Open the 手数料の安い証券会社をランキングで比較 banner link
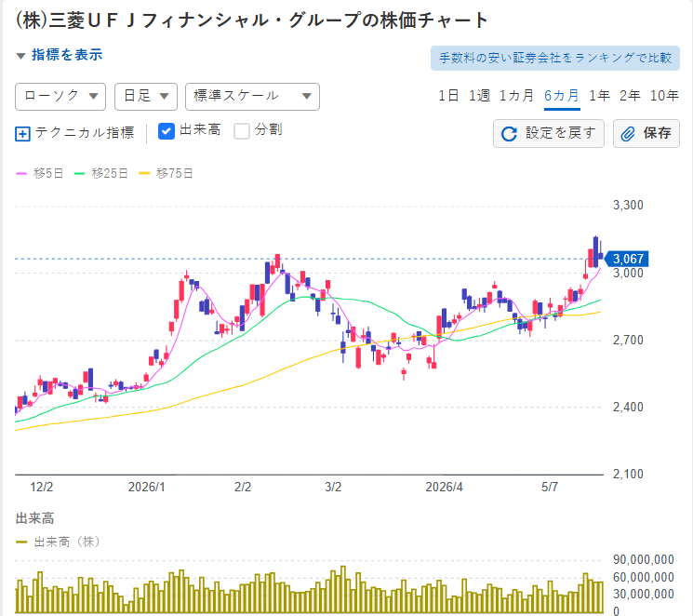 (555, 58)
